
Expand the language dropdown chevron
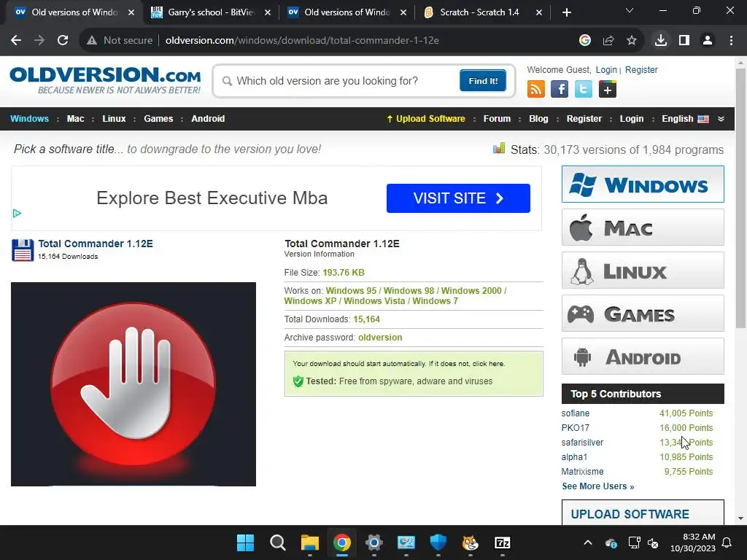pos(721,119)
